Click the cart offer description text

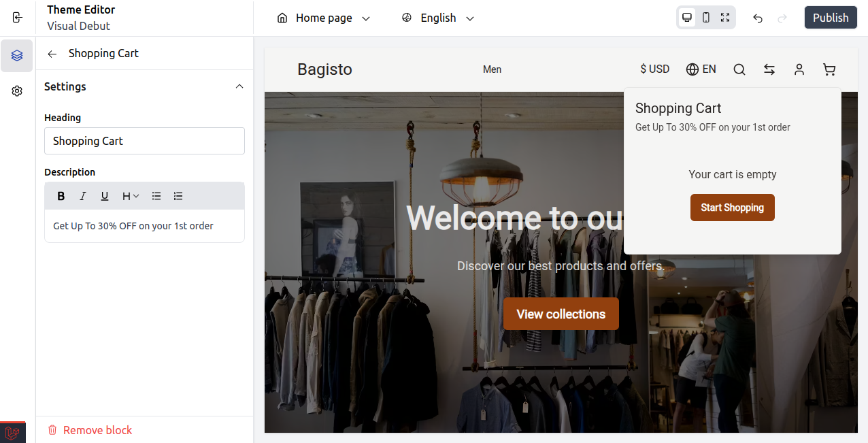pos(713,127)
